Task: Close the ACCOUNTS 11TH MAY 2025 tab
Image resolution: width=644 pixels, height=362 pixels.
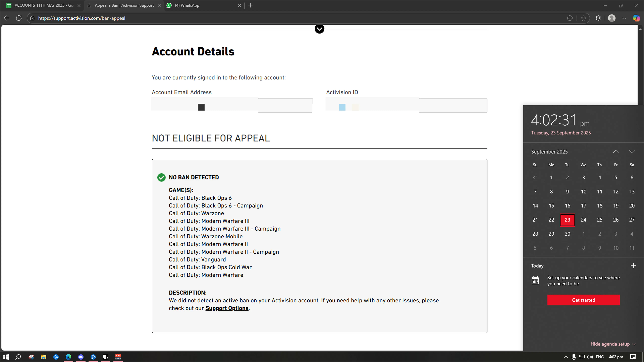Action: [79, 5]
